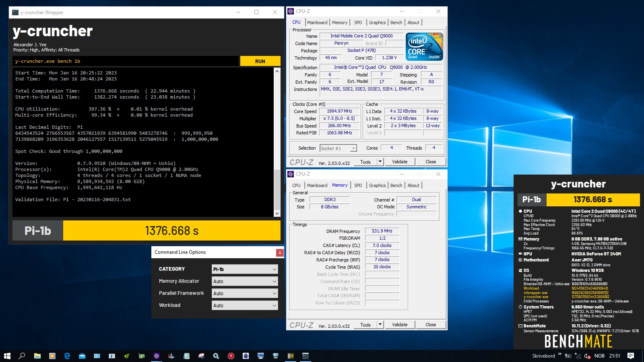The height and width of the screenshot is (362, 644).
Task: Click the red T taskbar icon
Action: 231,356
